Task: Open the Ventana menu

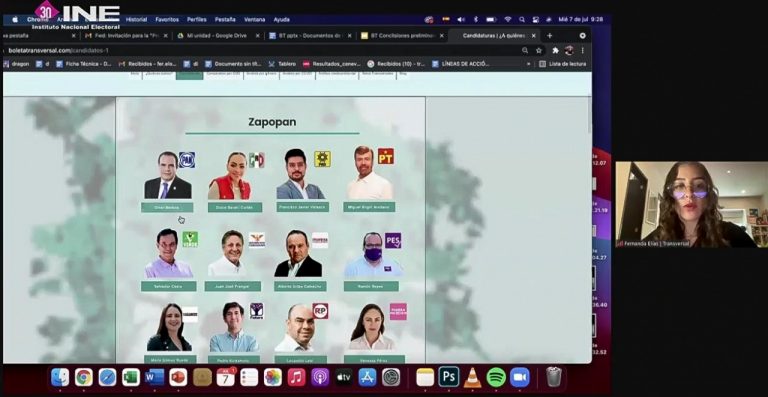Action: 254,20
